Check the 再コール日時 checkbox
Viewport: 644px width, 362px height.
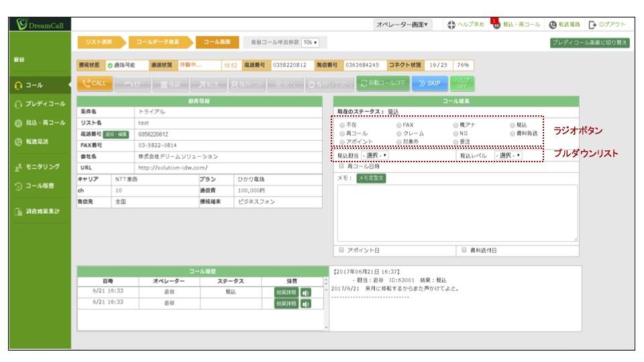[342, 166]
